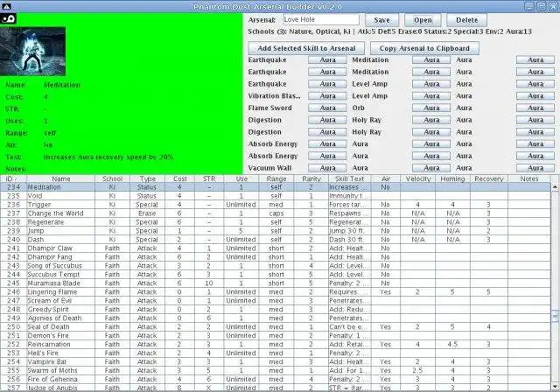This screenshot has width=560, height=392.
Task: Delete the current arsenal
Action: (x=466, y=20)
